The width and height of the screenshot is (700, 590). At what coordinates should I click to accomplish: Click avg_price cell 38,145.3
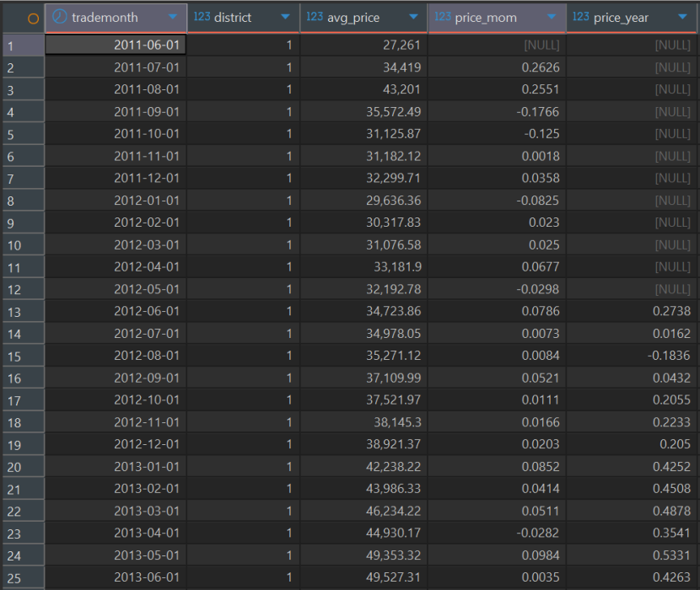tap(363, 422)
